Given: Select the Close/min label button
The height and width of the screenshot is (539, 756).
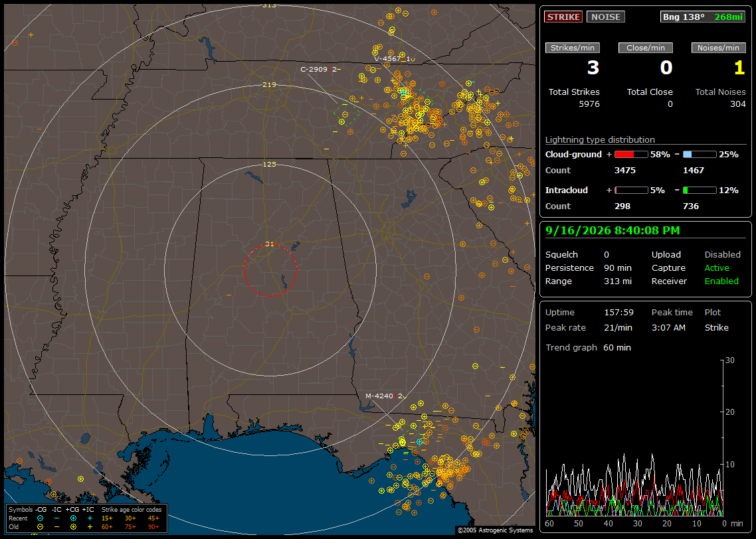Looking at the screenshot, I should click(646, 48).
